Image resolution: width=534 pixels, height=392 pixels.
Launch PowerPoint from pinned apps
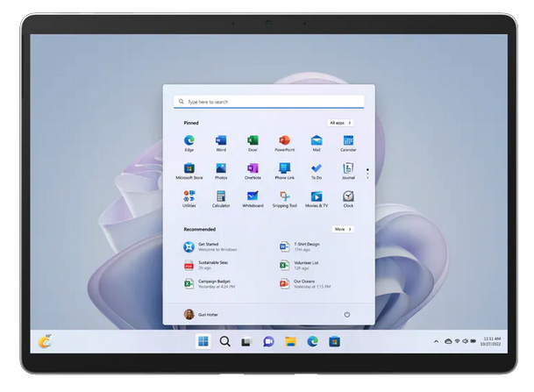tap(284, 143)
